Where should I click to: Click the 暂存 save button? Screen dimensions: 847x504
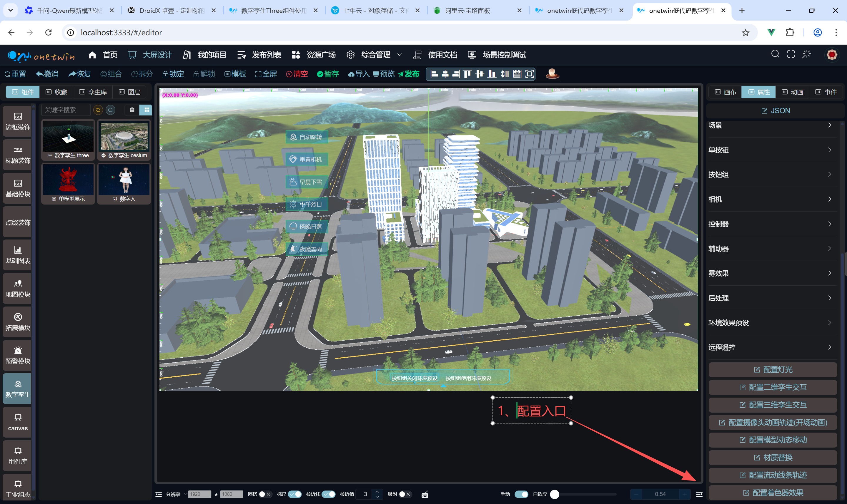pyautogui.click(x=328, y=74)
